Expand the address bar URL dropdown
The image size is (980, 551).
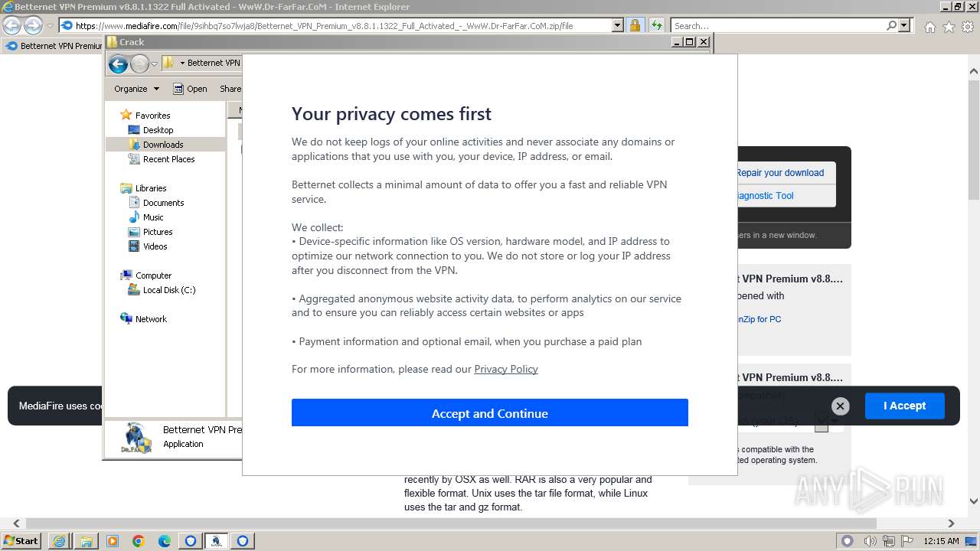617,26
